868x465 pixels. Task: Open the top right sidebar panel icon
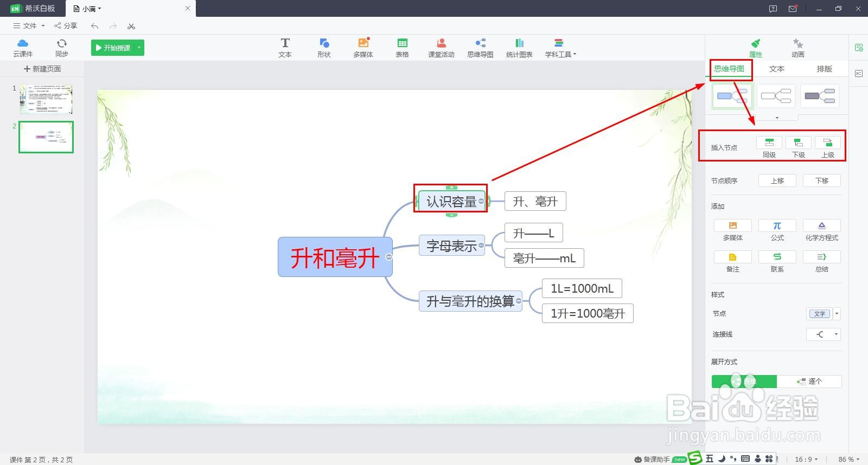coord(859,48)
